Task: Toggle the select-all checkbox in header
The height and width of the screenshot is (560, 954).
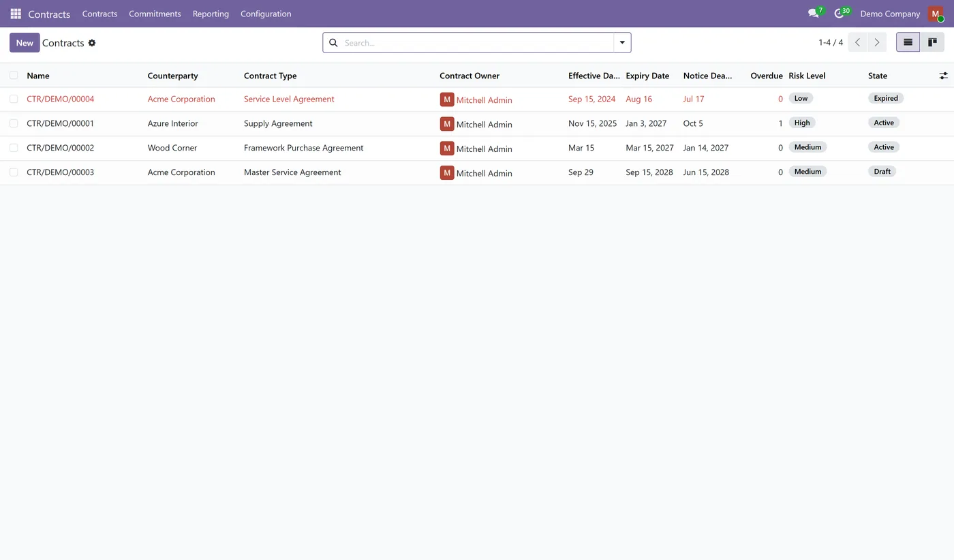Action: (14, 75)
